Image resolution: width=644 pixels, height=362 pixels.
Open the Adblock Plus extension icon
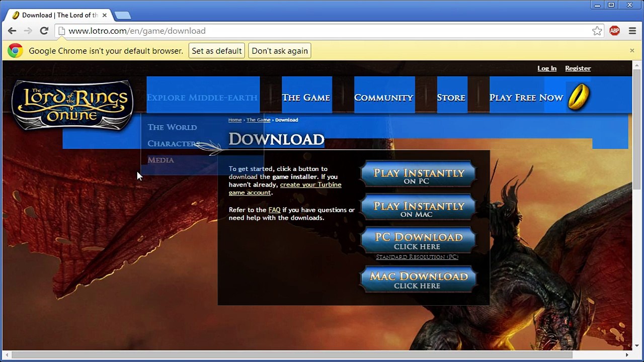coord(614,31)
